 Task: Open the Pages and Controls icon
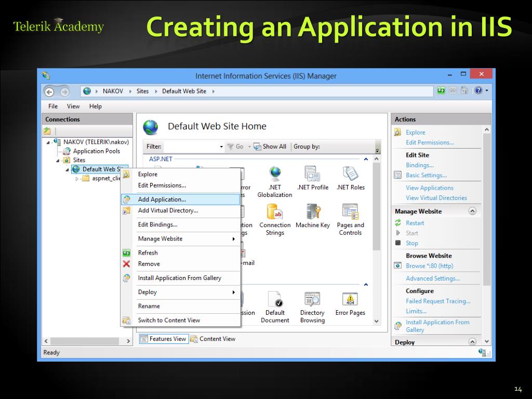[351, 220]
